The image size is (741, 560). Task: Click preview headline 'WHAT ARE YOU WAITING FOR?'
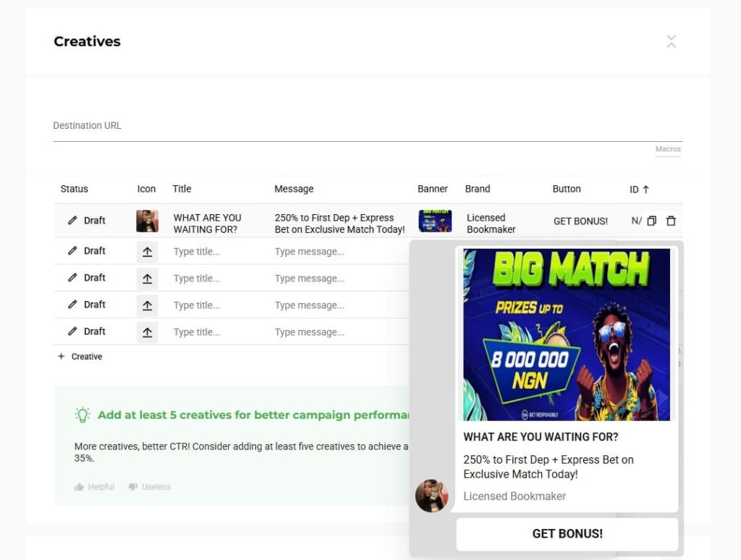(x=541, y=437)
